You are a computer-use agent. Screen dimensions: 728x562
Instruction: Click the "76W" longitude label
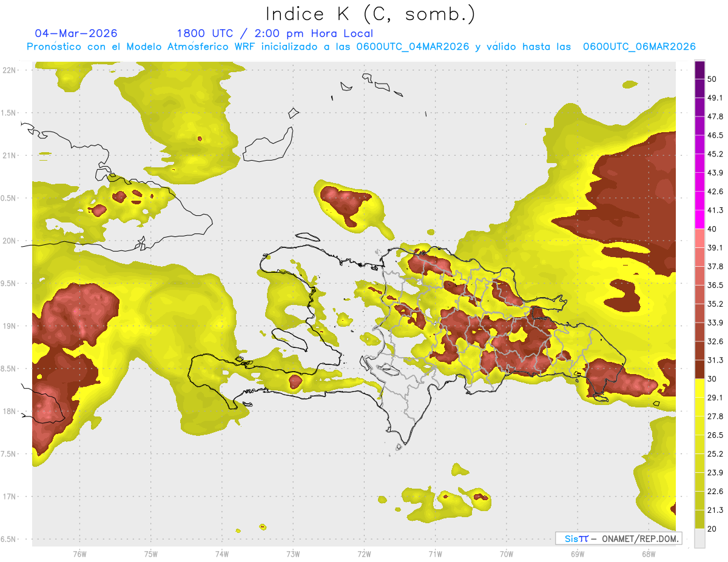point(79,554)
